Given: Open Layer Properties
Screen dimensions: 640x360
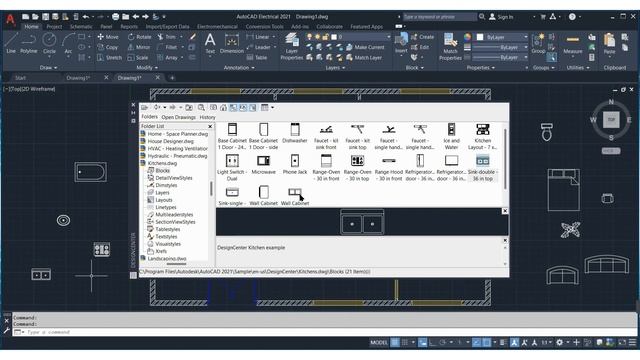Looking at the screenshot, I should tap(291, 46).
